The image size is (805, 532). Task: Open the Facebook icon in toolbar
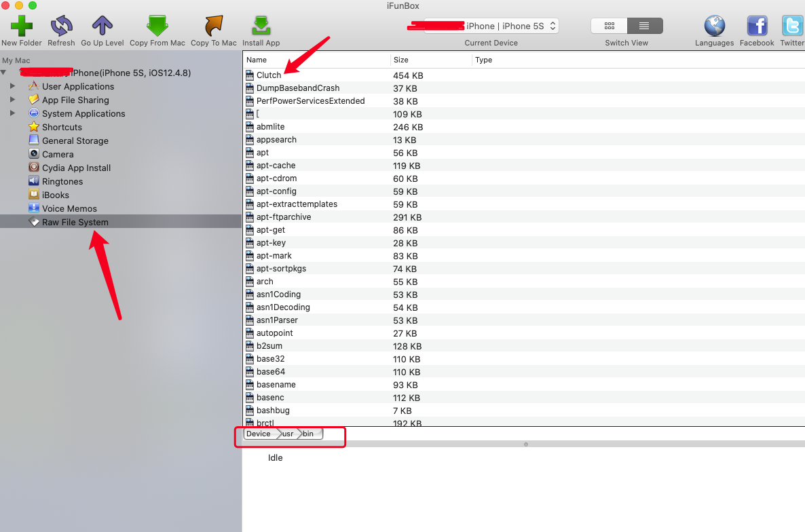757,26
